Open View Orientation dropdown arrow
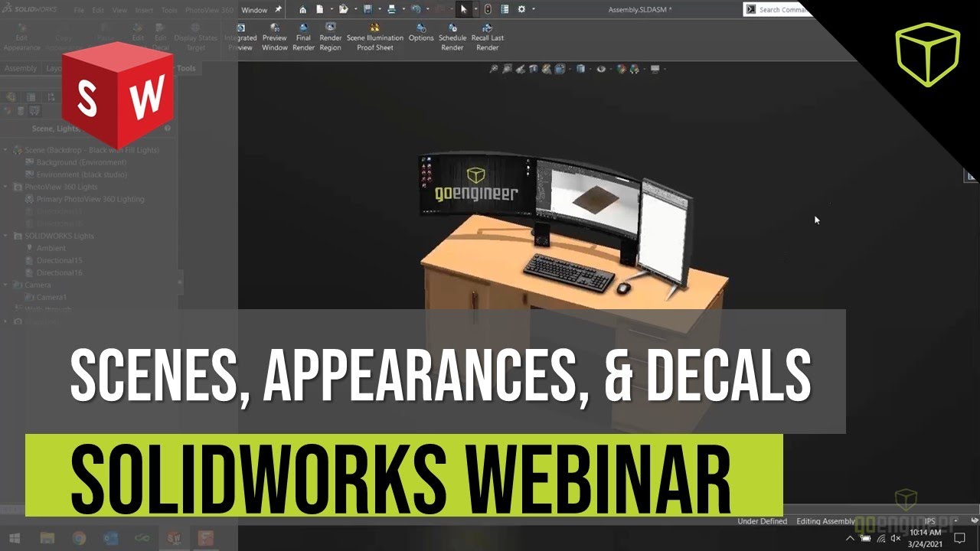 click(x=570, y=68)
